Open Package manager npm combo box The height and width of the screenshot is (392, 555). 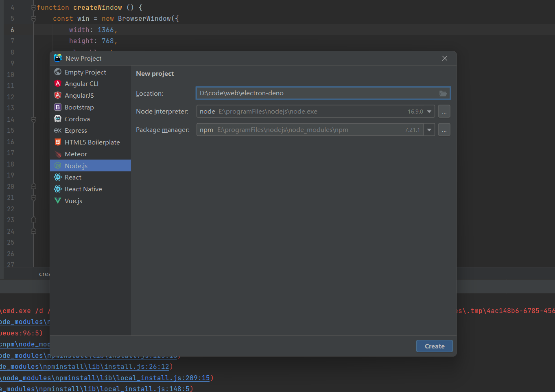[316, 130]
